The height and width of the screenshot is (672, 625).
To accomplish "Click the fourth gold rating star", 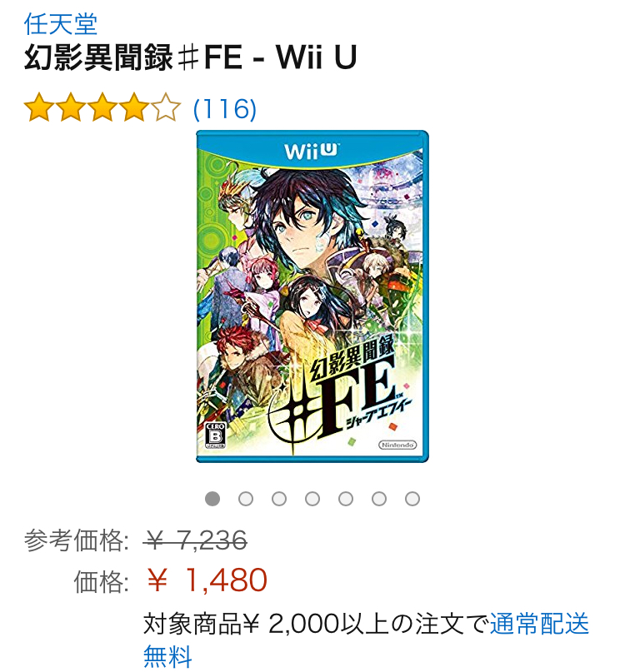I will [x=134, y=107].
